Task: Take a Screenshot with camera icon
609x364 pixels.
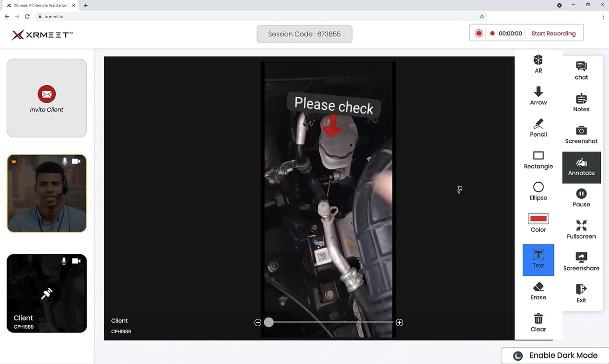Action: pos(581,135)
